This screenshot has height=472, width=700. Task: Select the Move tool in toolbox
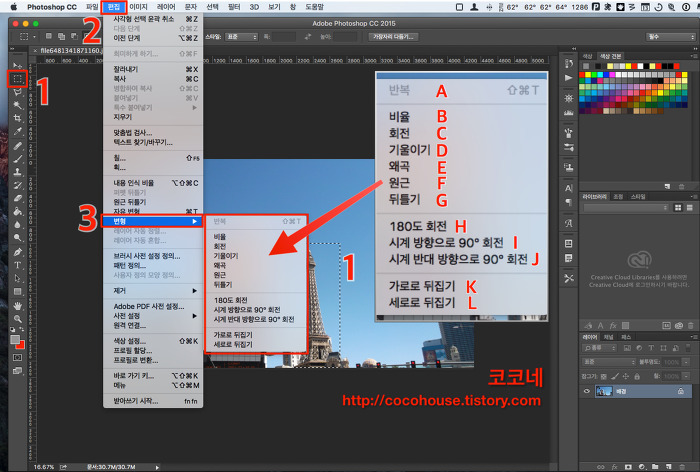[x=17, y=66]
